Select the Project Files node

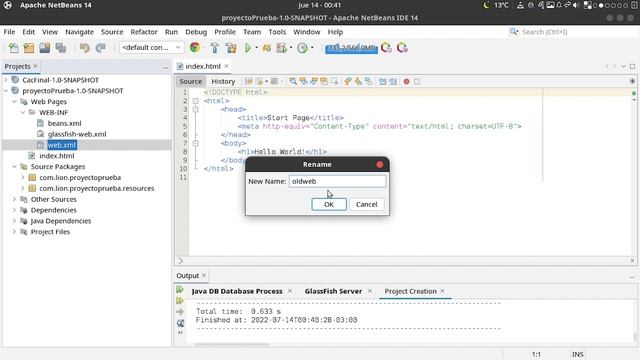point(50,232)
